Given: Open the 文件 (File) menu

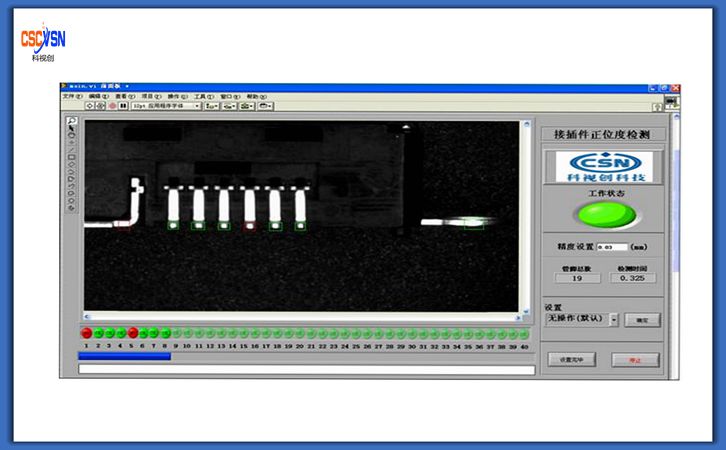Looking at the screenshot, I should pyautogui.click(x=71, y=96).
